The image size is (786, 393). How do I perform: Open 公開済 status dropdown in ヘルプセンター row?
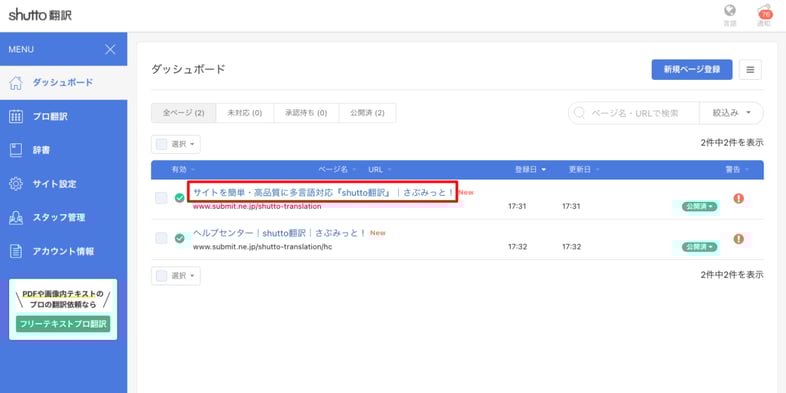pyautogui.click(x=699, y=247)
